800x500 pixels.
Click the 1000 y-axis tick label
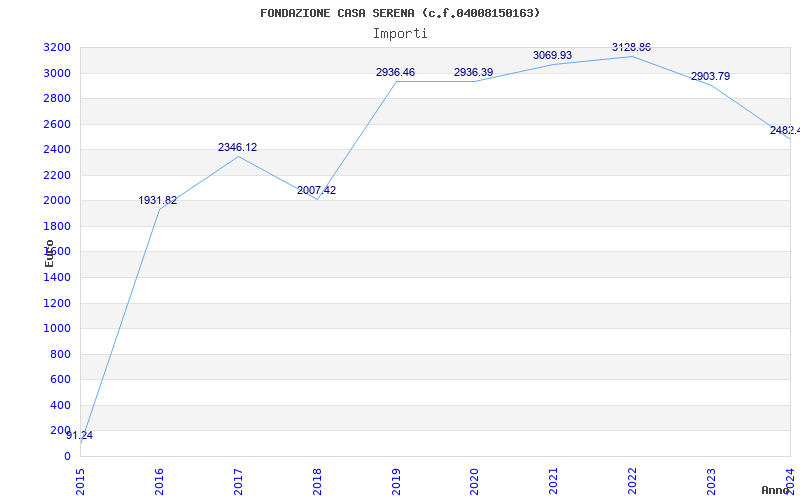coord(57,329)
